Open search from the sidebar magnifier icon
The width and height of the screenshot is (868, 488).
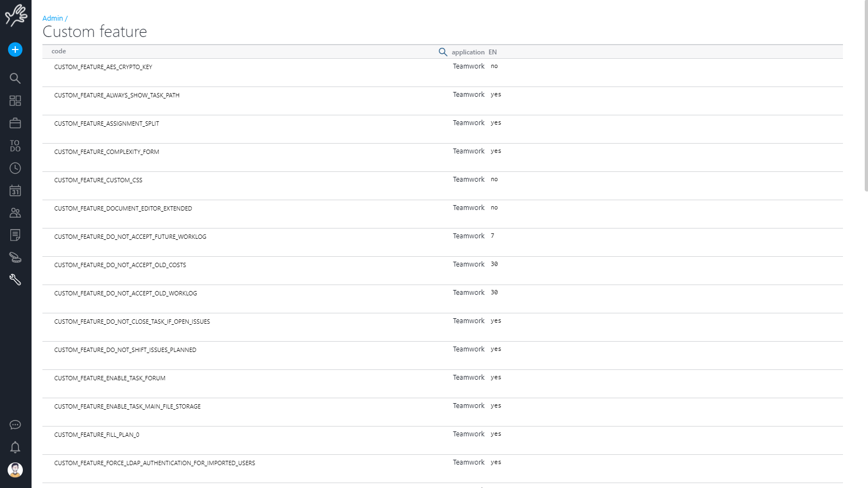[15, 78]
